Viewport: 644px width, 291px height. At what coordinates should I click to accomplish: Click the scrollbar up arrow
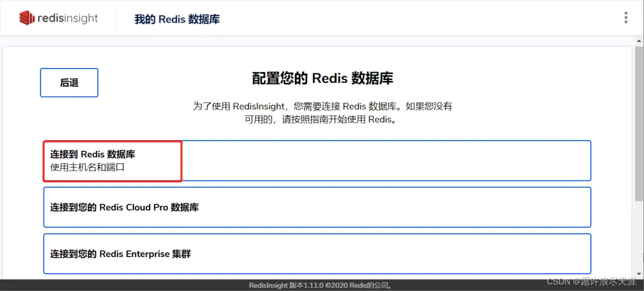pyautogui.click(x=639, y=41)
